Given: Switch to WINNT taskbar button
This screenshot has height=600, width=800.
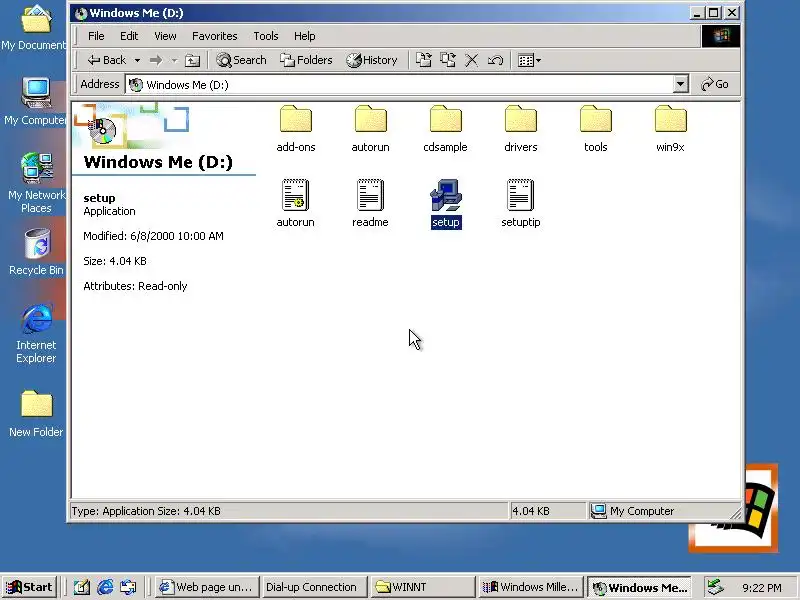Looking at the screenshot, I should [422, 587].
